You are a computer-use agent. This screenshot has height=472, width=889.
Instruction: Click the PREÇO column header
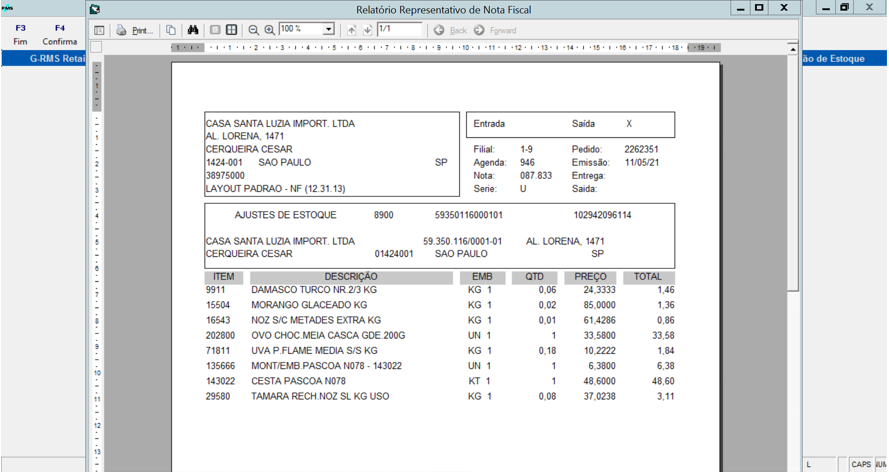coord(590,277)
